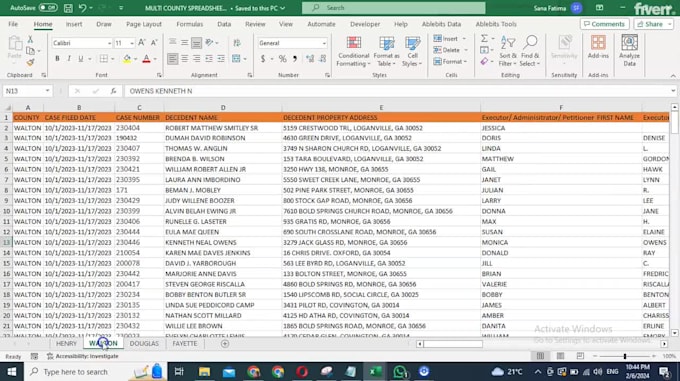Click the Search box in title bar
Screen dimensions: 680x381
[x=393, y=8]
